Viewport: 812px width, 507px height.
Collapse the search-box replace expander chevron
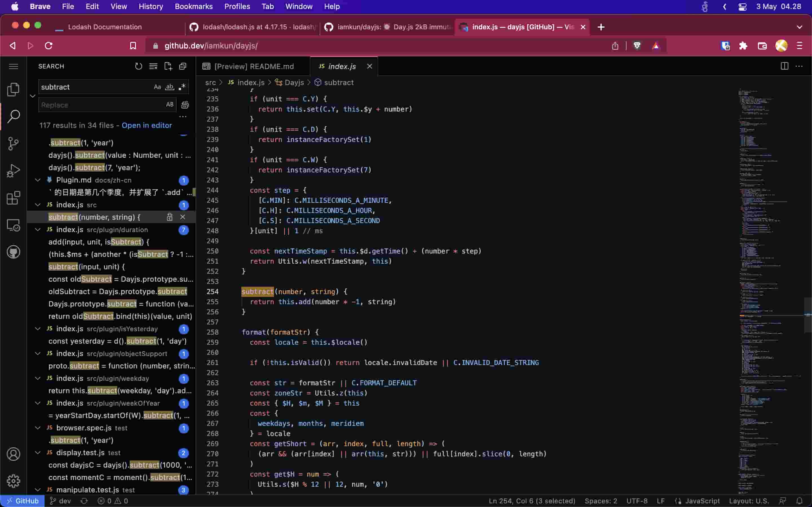click(x=32, y=96)
